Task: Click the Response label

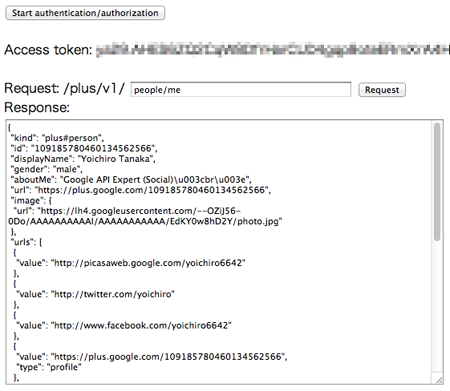Action: [37, 107]
